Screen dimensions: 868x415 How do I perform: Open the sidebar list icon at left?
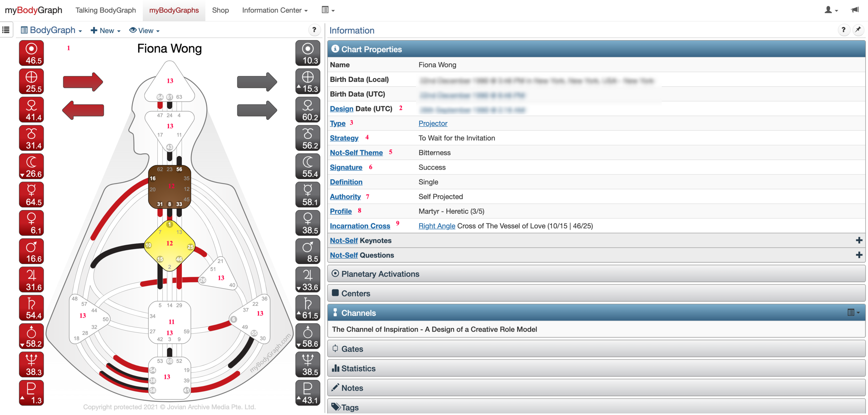[x=6, y=30]
